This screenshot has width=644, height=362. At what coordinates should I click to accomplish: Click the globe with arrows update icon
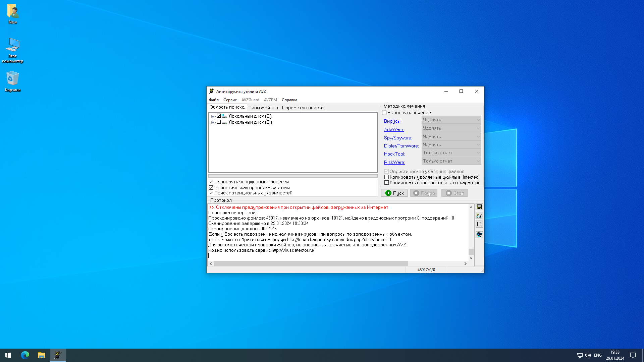point(479,235)
